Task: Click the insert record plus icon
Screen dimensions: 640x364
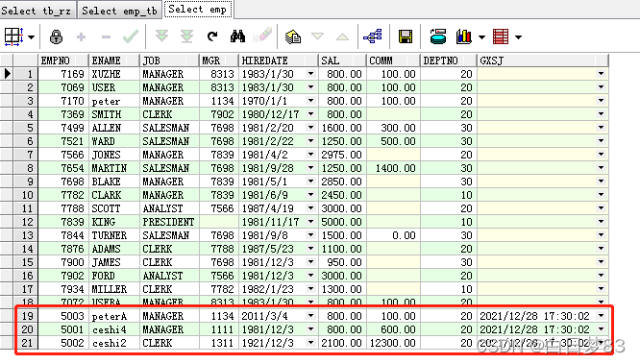Action: click(82, 37)
